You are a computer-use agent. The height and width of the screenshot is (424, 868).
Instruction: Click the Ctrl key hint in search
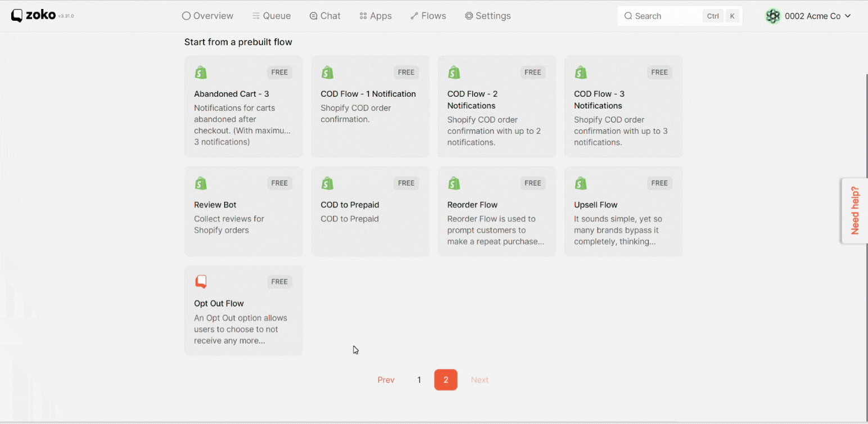point(713,16)
